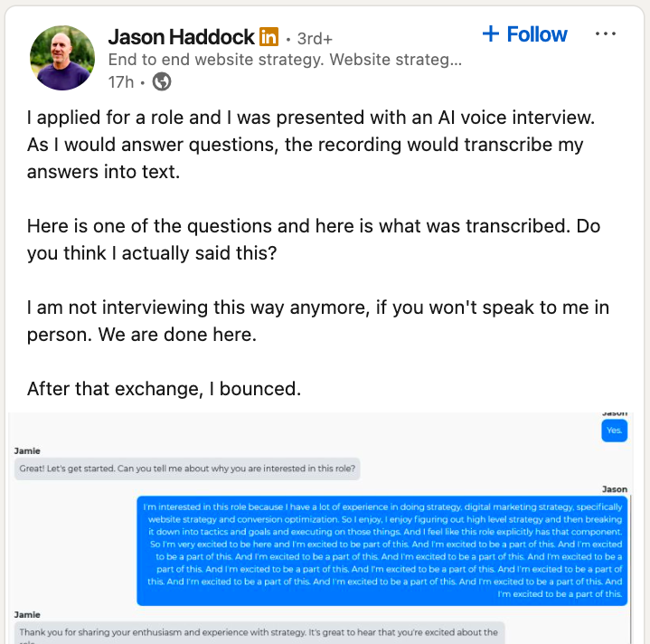Click the Jason Haddock name link

181,37
